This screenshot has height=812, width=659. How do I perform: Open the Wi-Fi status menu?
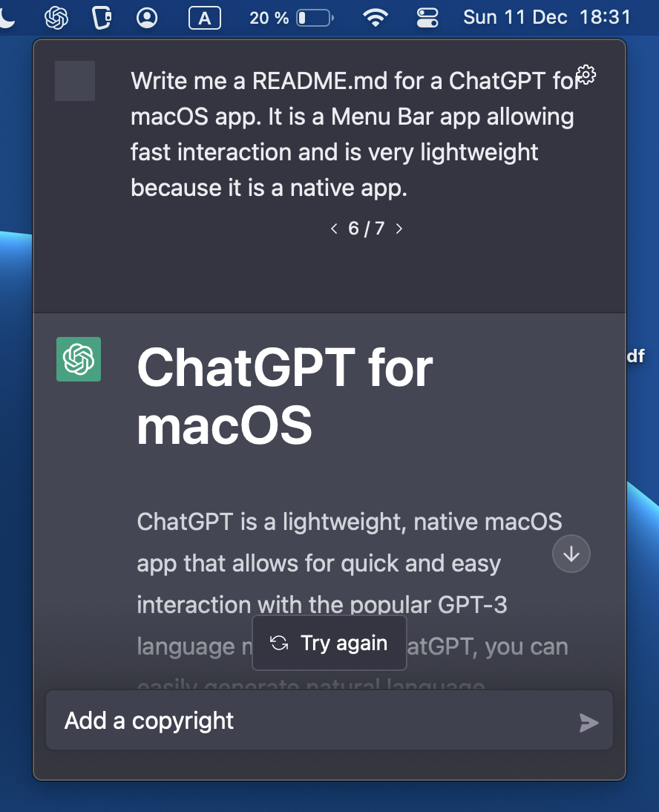(376, 17)
